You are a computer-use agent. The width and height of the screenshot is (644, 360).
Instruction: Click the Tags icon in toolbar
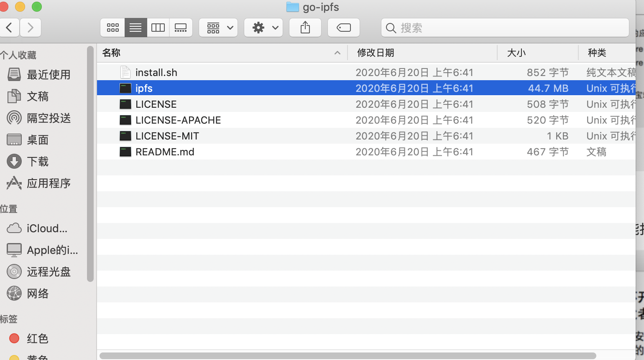[343, 28]
